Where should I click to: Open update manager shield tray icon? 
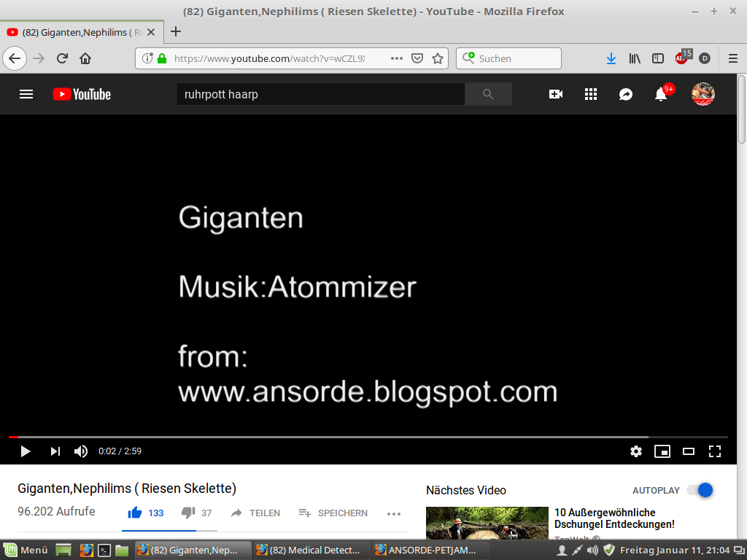608,551
